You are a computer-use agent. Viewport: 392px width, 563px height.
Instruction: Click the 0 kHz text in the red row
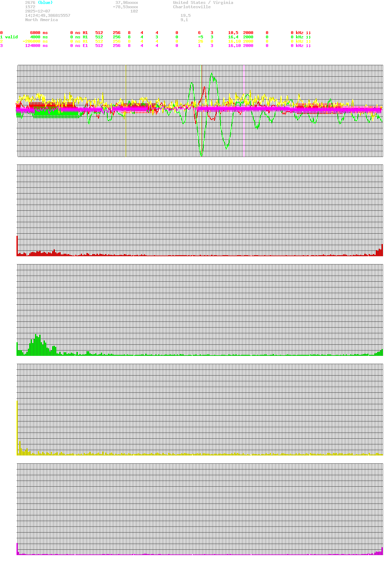(x=297, y=33)
